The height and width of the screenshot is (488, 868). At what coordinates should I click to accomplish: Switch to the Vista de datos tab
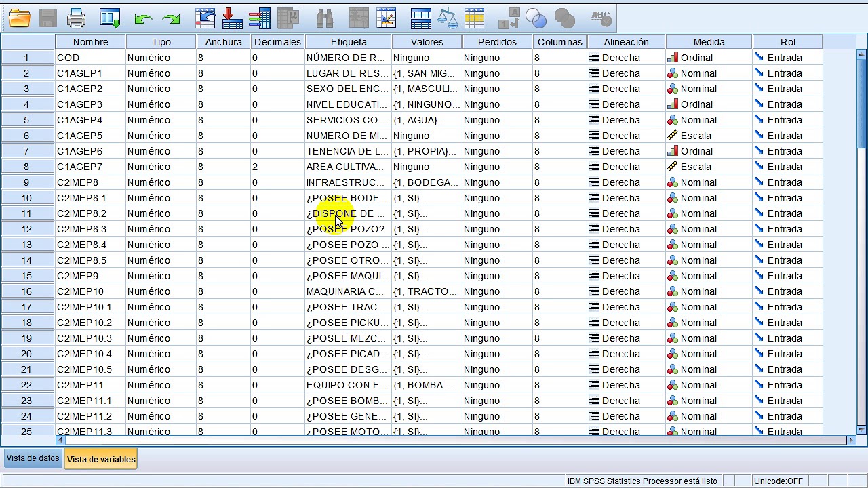pyautogui.click(x=33, y=458)
